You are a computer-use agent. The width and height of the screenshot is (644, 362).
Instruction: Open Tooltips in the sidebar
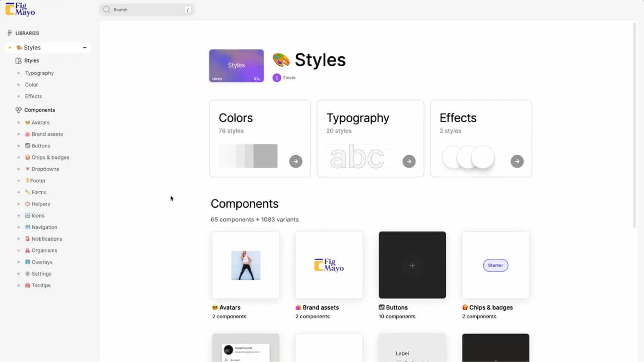[38, 285]
